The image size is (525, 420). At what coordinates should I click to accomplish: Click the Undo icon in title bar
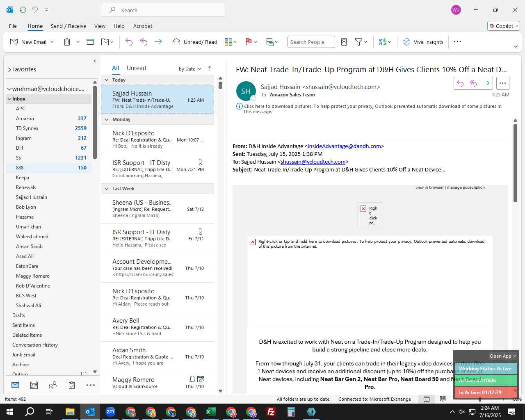coord(35,10)
